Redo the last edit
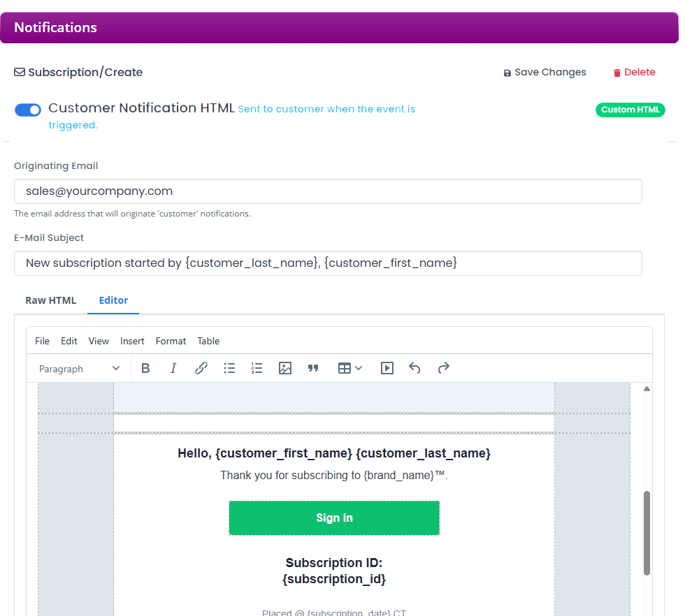Screen dimensions: 685x616 click(443, 368)
